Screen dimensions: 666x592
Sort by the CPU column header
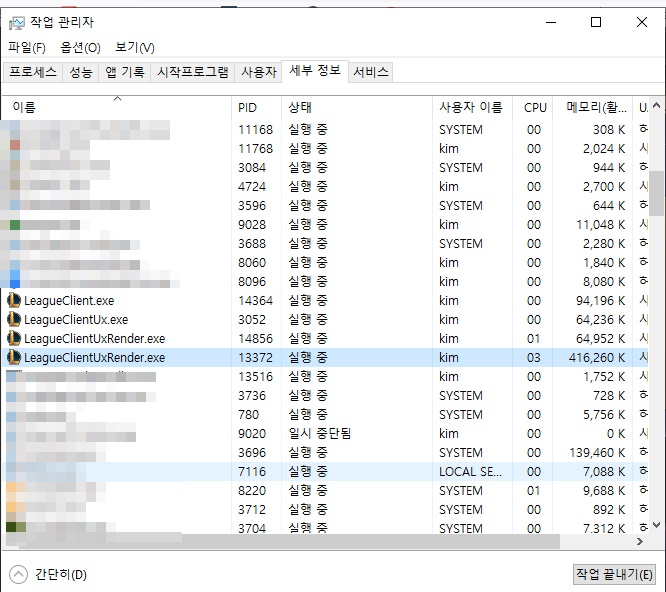pyautogui.click(x=535, y=107)
